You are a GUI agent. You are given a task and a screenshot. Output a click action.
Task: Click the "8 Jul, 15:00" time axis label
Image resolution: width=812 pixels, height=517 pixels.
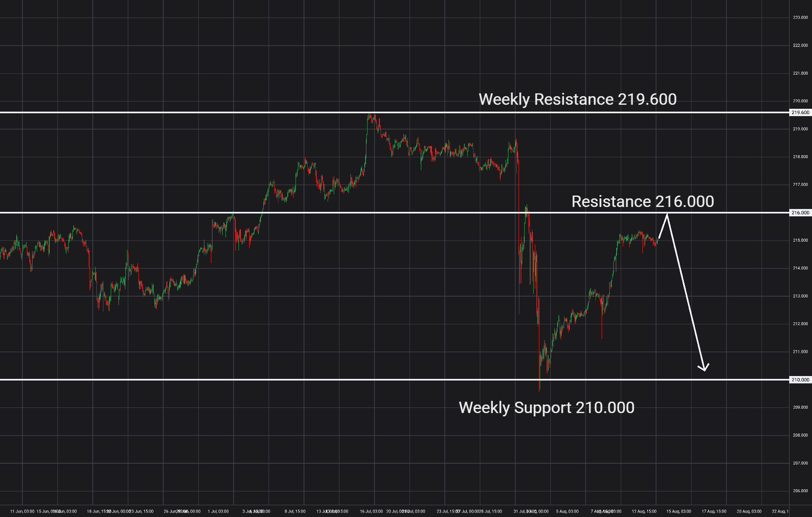295,511
